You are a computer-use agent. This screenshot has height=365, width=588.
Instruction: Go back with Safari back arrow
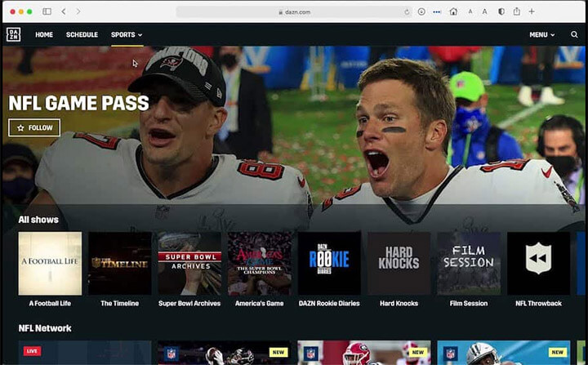pos(64,11)
